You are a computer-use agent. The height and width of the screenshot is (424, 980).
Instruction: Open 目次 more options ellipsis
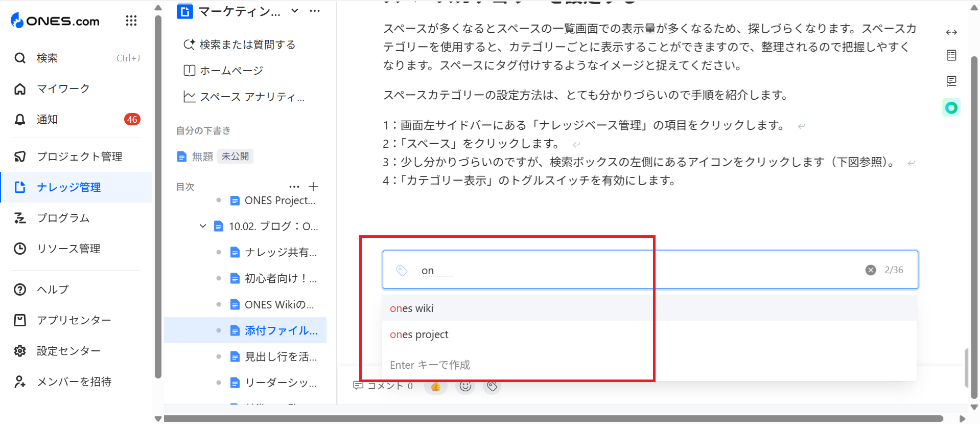[294, 187]
